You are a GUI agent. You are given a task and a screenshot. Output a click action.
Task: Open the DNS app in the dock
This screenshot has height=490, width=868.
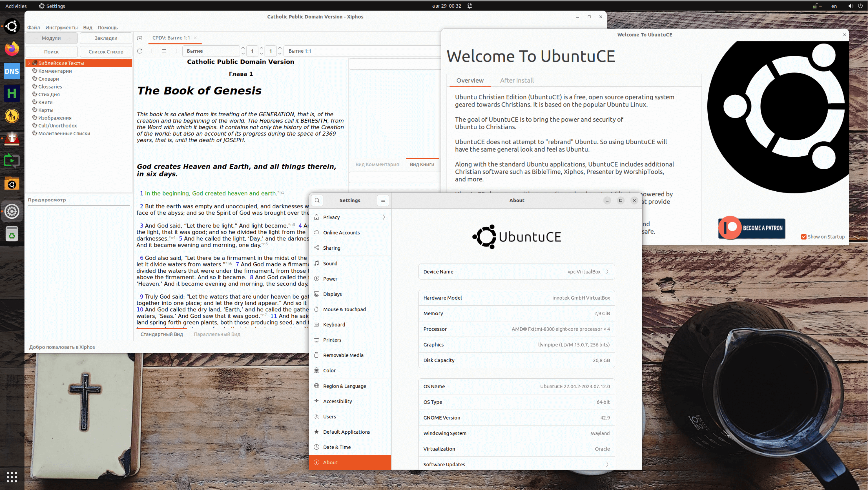pos(12,71)
